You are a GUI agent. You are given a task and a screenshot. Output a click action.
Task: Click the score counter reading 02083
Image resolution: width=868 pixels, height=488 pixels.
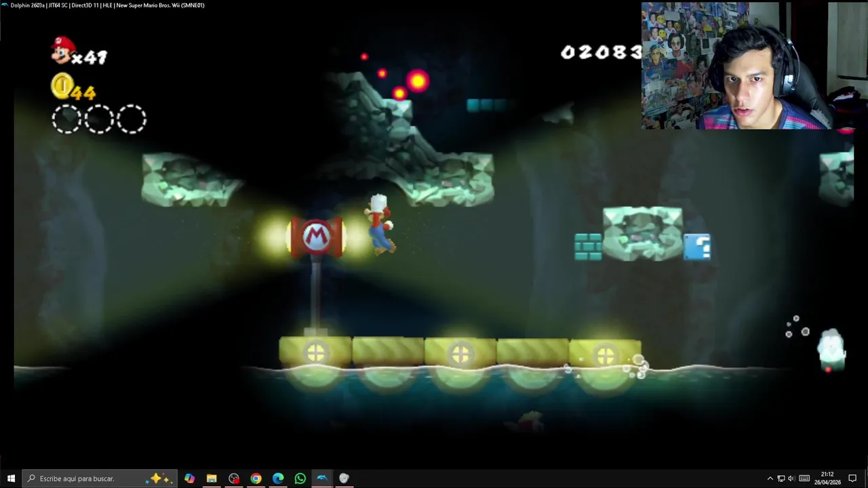(x=601, y=52)
